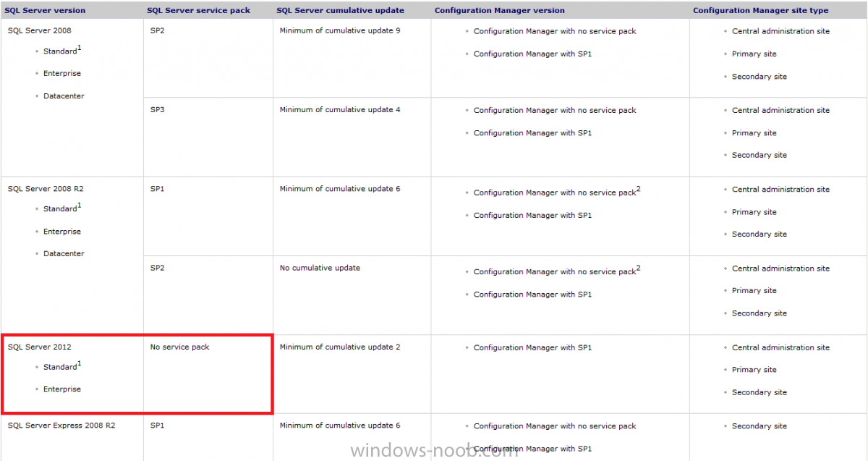Click Secondary site in 2008 R2 SP1 row
The height and width of the screenshot is (461, 868).
pos(759,234)
